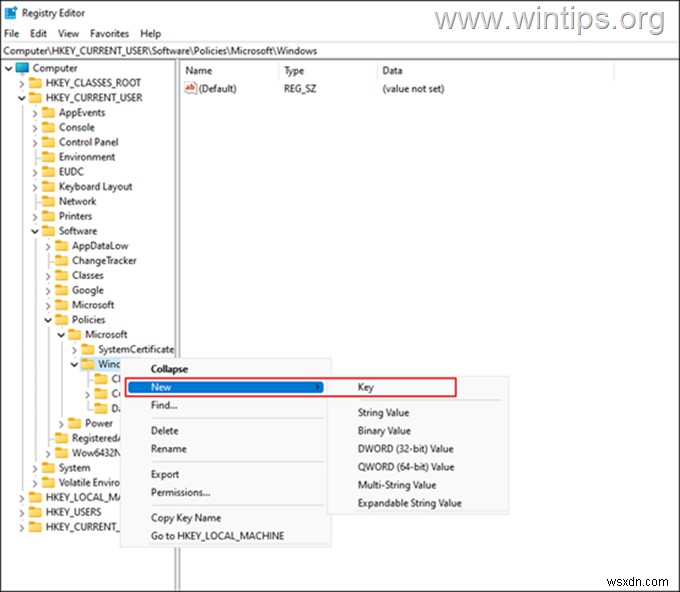
Task: Open the Help menu
Action: pos(150,33)
